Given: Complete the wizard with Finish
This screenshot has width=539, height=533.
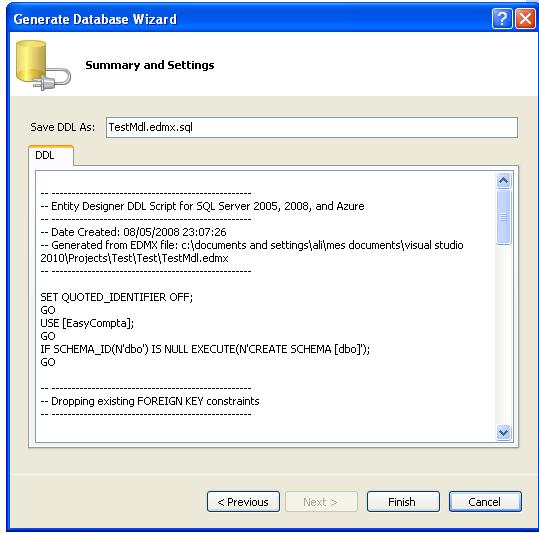Looking at the screenshot, I should pos(403,502).
